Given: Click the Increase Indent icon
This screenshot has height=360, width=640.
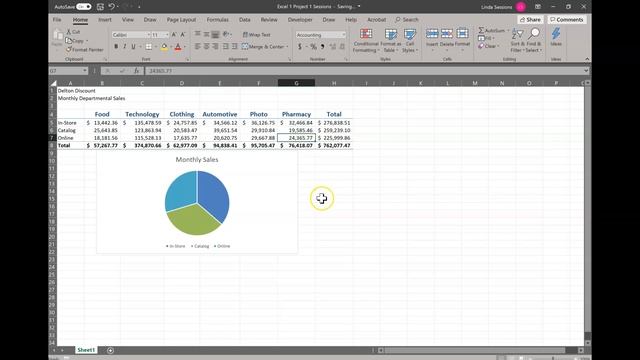Looking at the screenshot, I should pos(234,47).
